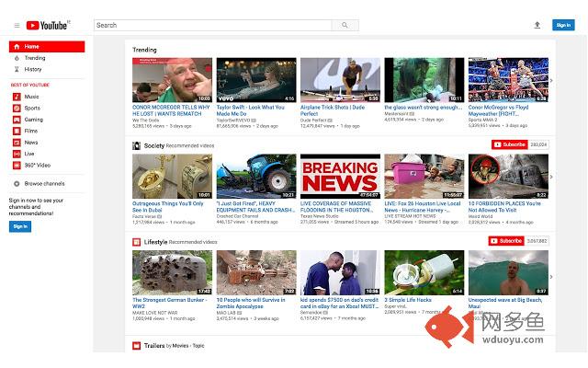Viewport: 588px width, 368px height.
Task: Open Unexpected wave at Big Beach thumbnail
Action: point(508,272)
